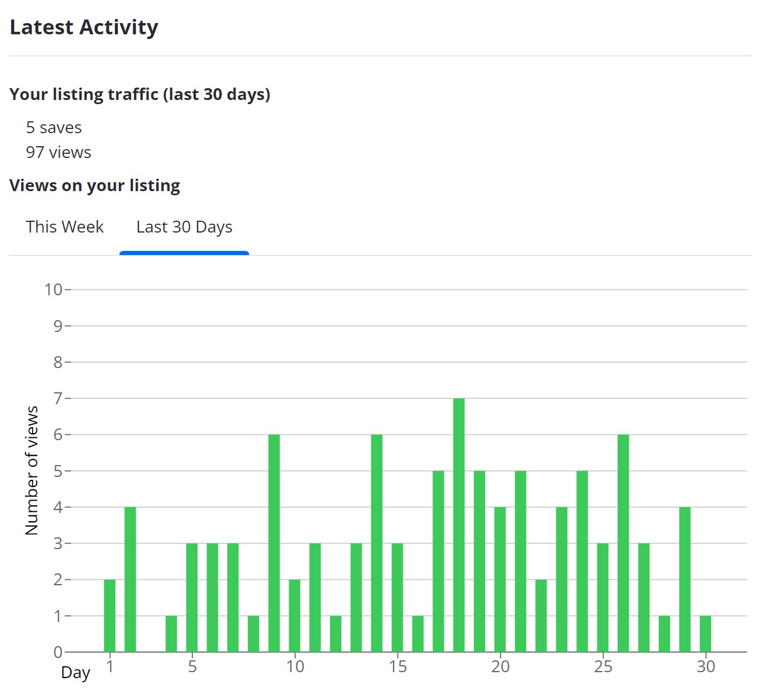Click the day 26 bar with 6 views
762x700 pixels.
[624, 543]
